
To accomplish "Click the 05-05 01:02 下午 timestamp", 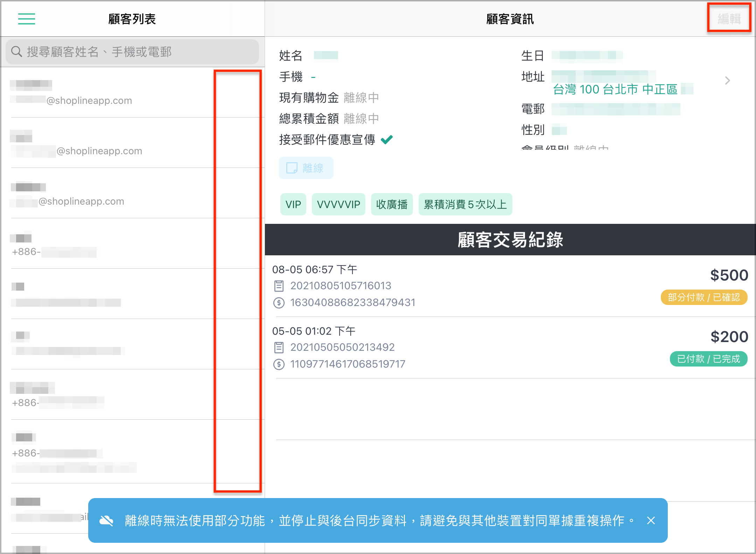I will (x=314, y=331).
